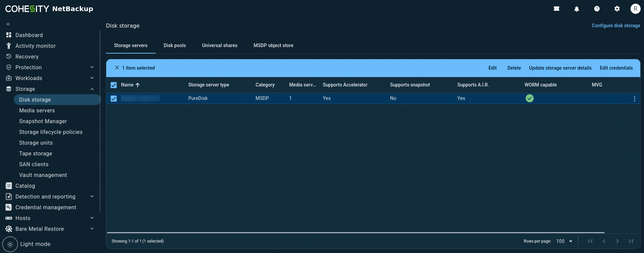Open the Rows per page dropdown
The image size is (644, 253).
[x=564, y=241]
